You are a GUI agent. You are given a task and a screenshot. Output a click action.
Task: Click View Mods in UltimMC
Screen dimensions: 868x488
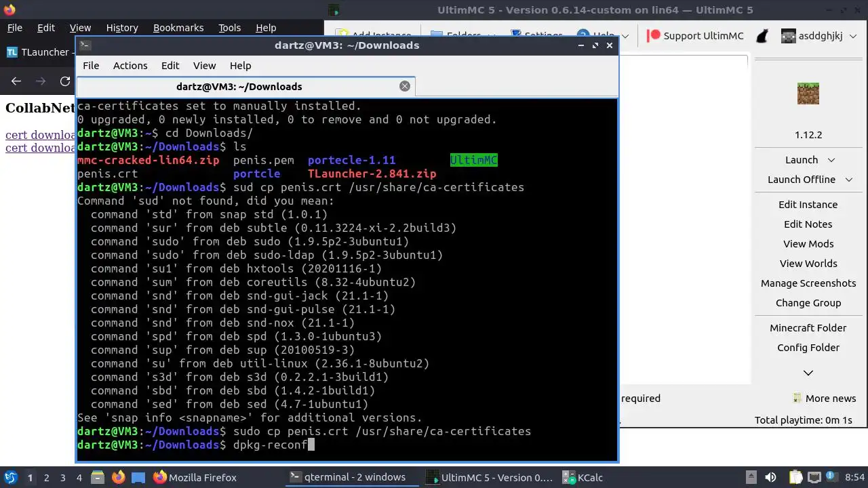point(808,244)
